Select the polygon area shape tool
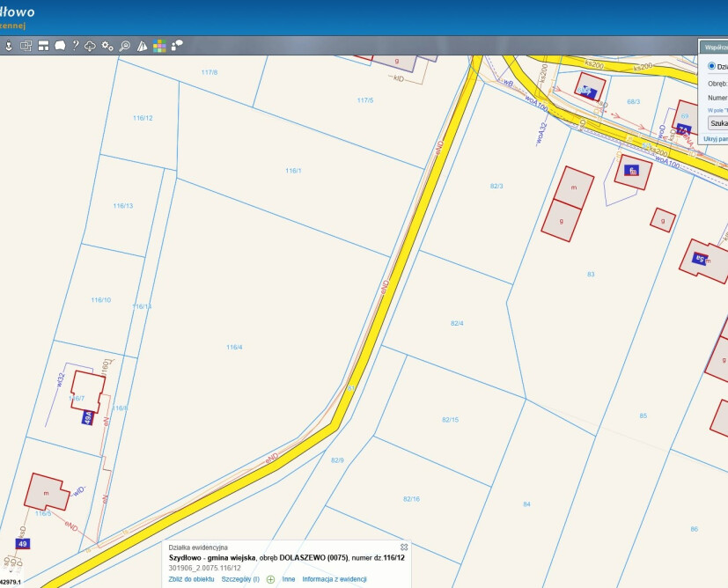This screenshot has height=588, width=728. (59, 46)
